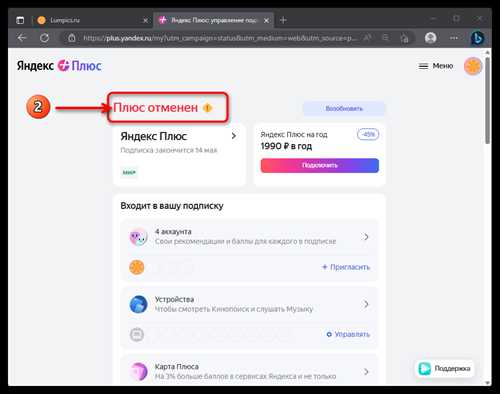The height and width of the screenshot is (394, 500).
Task: Click the orange member avatar in accounts
Action: (x=137, y=267)
